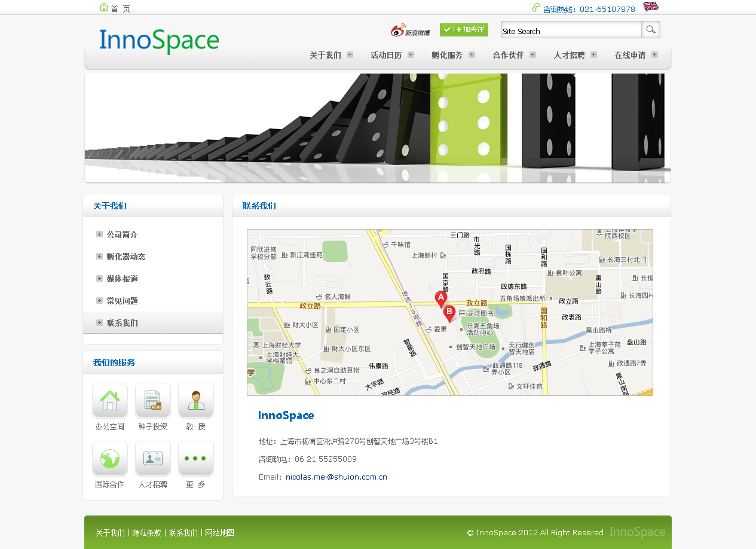Click the home icon beside 首页
Screen dimensions: 756x549
(x=104, y=8)
